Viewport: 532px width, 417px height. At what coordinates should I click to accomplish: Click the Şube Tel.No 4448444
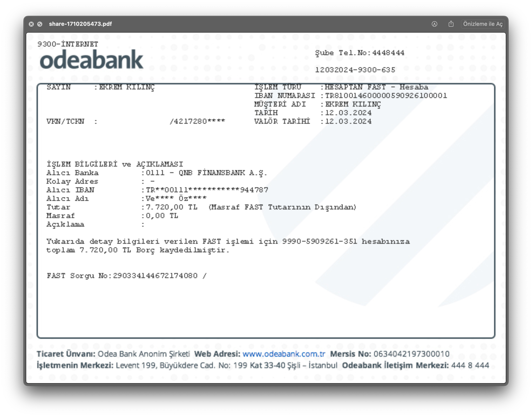[388, 53]
